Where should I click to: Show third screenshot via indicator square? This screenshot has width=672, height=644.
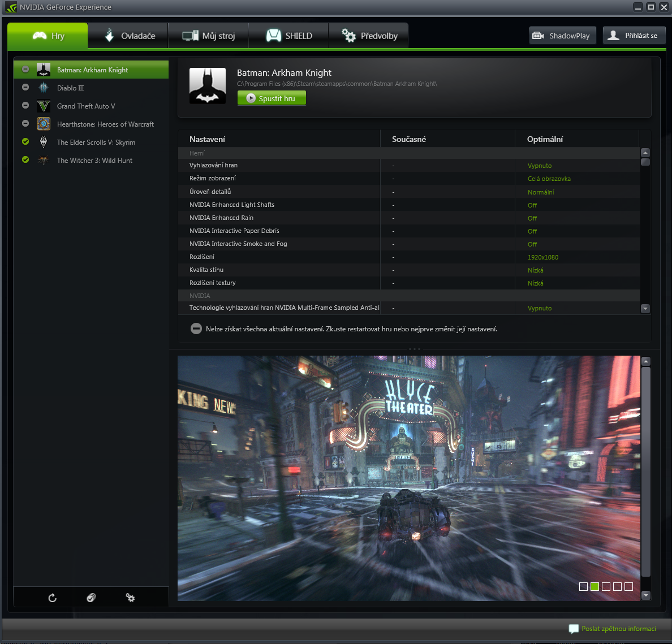(x=606, y=586)
